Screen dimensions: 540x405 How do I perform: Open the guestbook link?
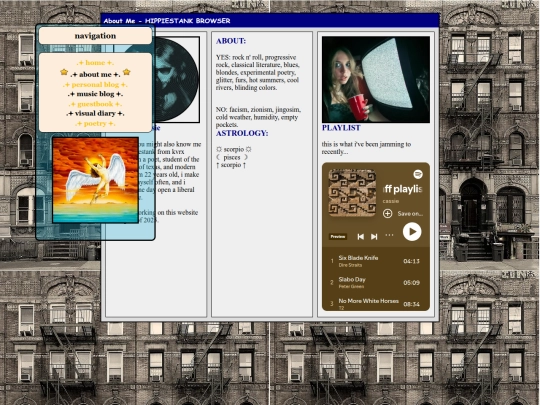click(95, 104)
